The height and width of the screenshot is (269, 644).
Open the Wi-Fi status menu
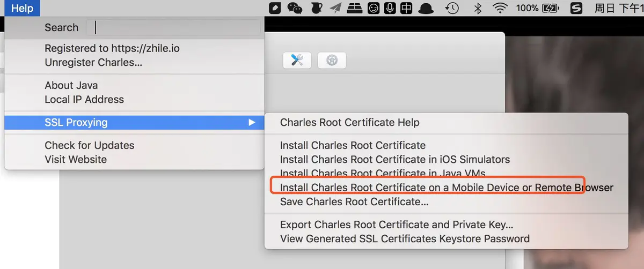pyautogui.click(x=500, y=8)
